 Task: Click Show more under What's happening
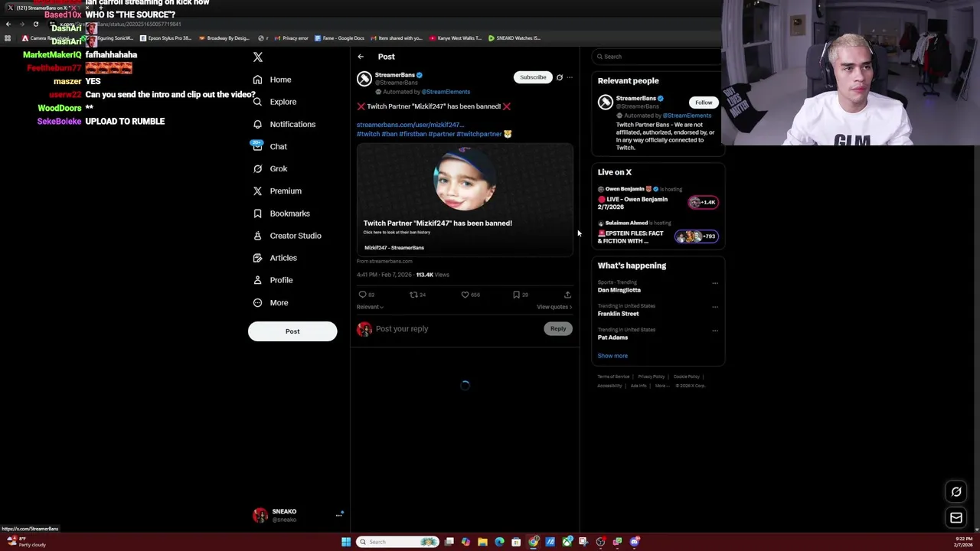(x=612, y=356)
